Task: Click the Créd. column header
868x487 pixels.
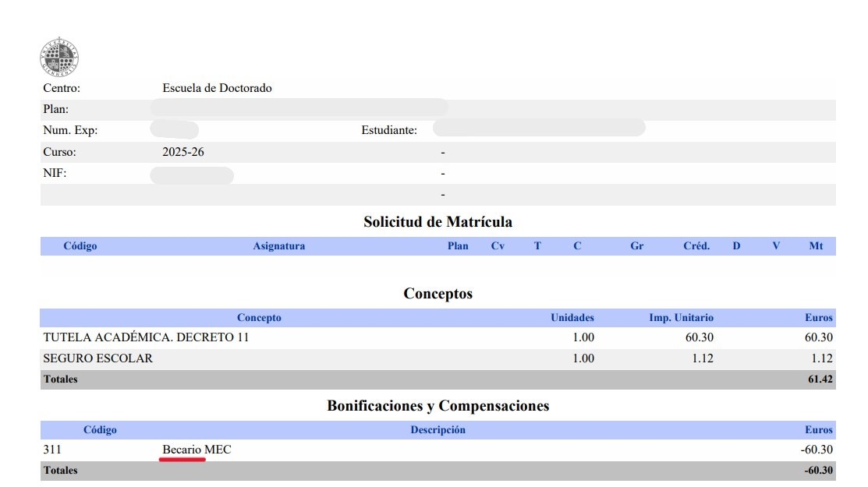Action: (696, 246)
